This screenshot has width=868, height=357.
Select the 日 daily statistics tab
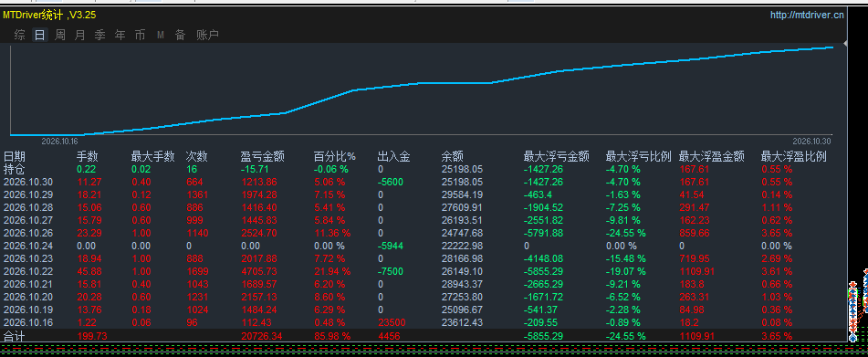(x=40, y=36)
